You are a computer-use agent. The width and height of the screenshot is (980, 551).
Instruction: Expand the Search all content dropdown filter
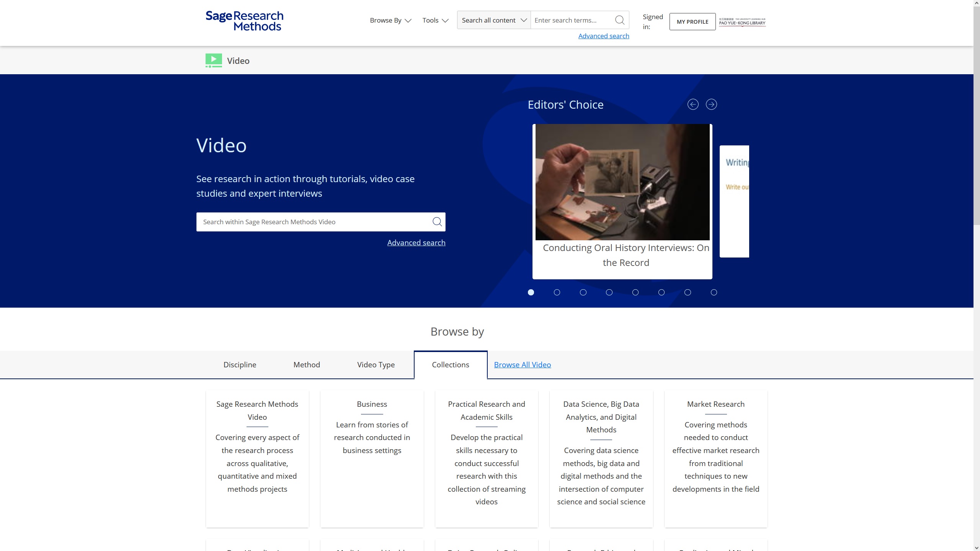493,20
